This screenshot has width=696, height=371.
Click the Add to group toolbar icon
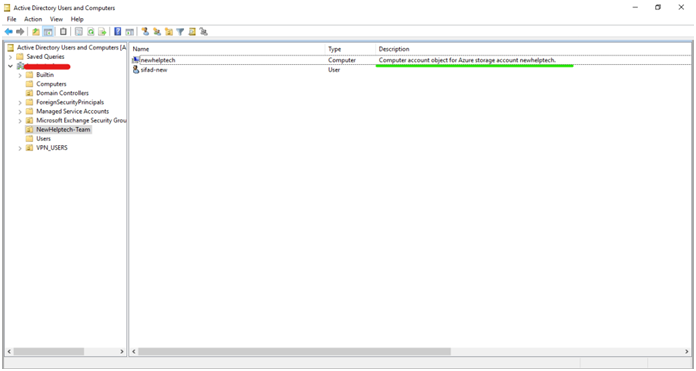[x=203, y=32]
